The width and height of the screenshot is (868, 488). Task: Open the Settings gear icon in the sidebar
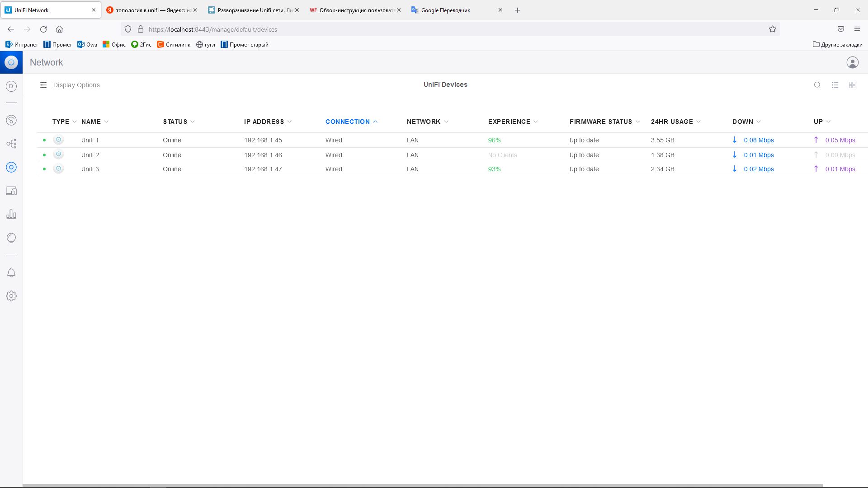tap(11, 296)
